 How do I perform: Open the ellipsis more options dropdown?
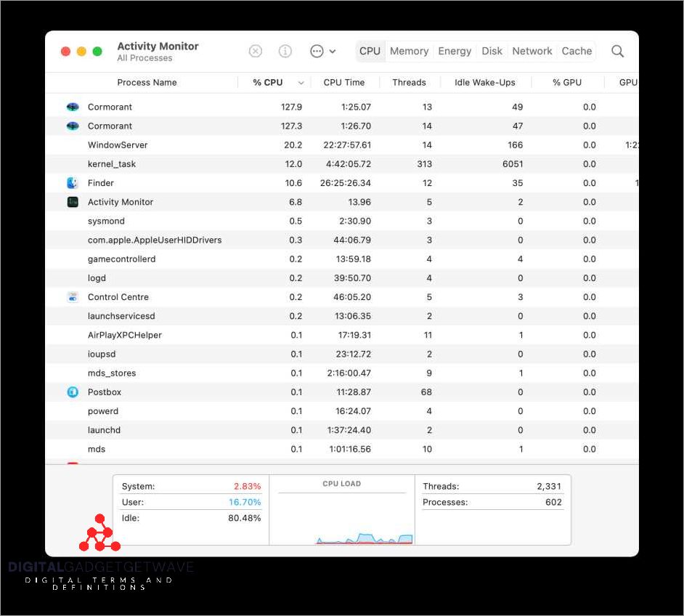pyautogui.click(x=322, y=51)
